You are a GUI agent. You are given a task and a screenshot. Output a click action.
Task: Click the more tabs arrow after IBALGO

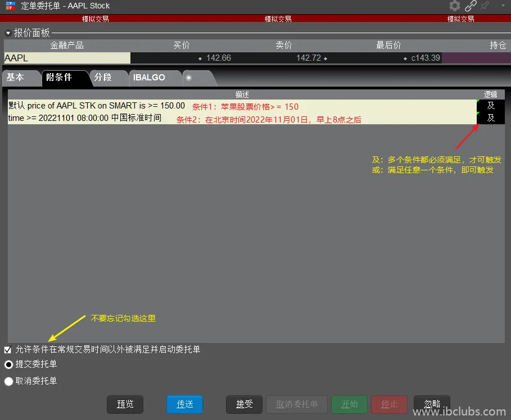(189, 78)
